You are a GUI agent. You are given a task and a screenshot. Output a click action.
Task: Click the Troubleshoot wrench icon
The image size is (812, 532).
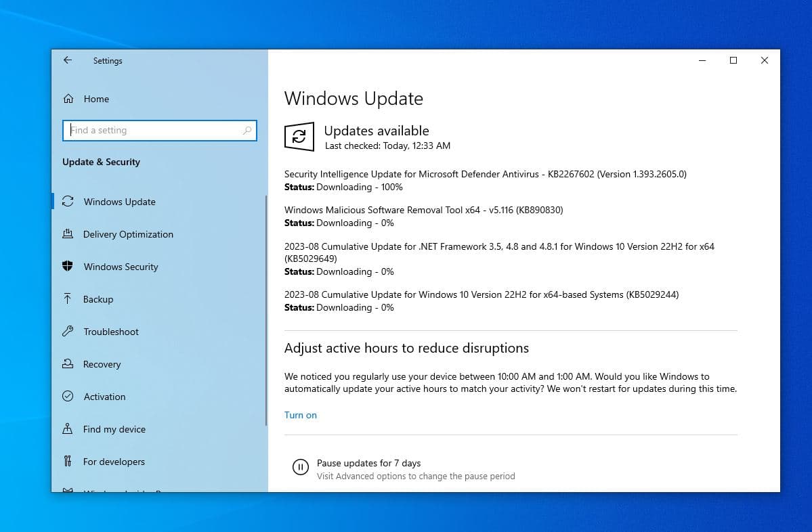click(68, 331)
